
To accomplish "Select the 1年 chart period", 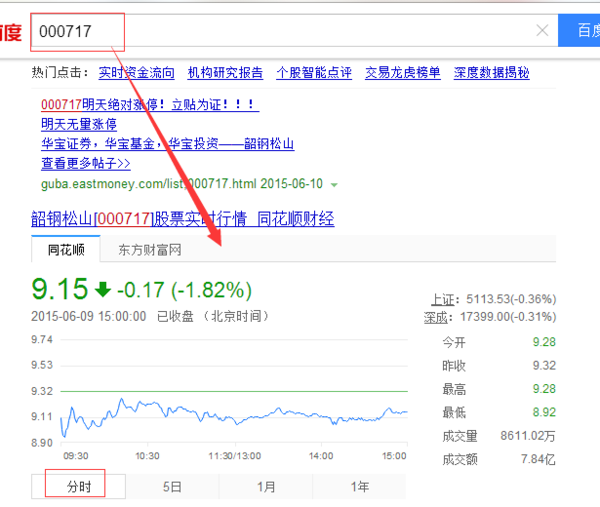I will (x=360, y=487).
